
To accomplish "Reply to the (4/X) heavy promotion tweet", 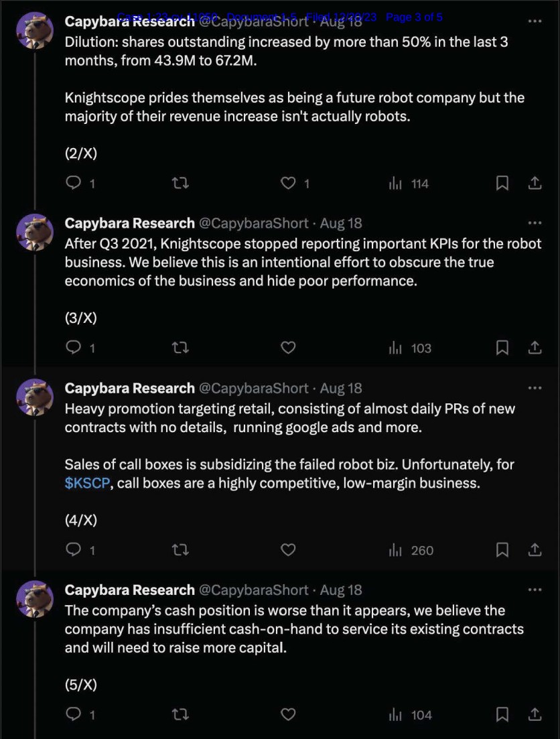I will [x=74, y=550].
